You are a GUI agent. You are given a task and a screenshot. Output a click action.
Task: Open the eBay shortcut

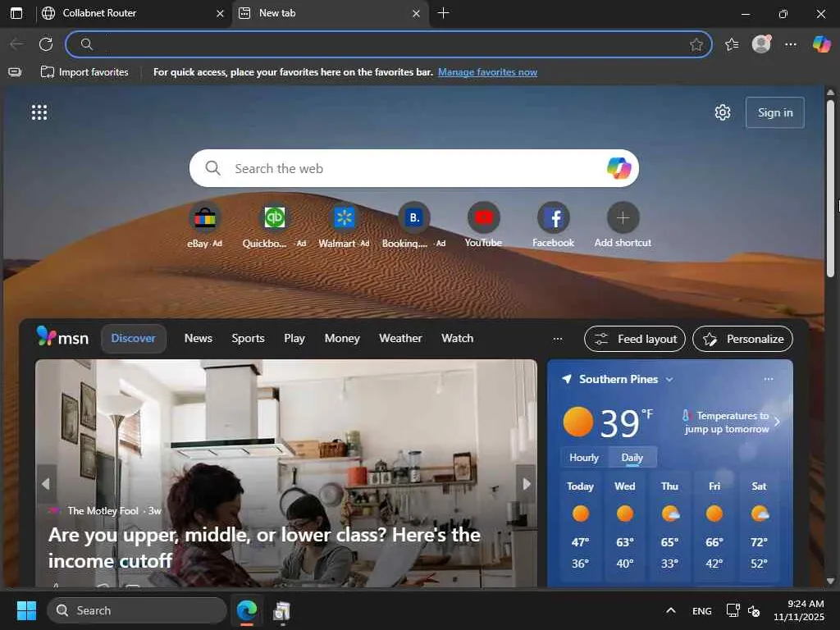204,218
